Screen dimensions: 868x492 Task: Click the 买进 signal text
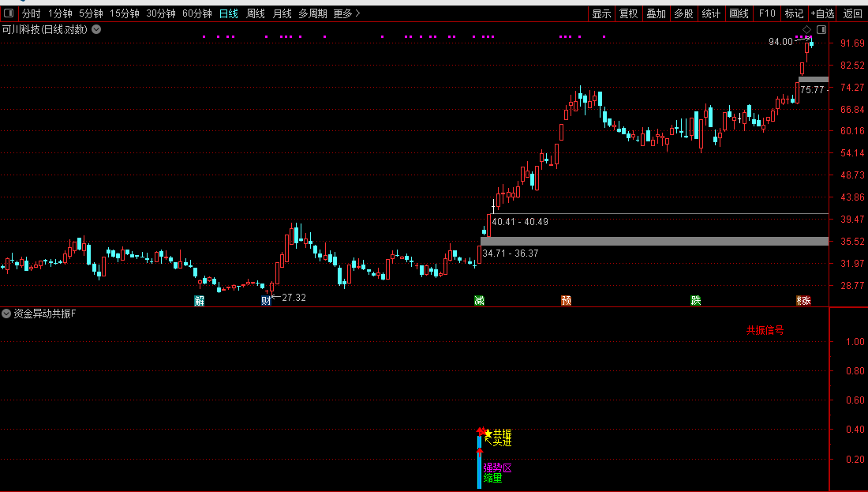pos(502,442)
